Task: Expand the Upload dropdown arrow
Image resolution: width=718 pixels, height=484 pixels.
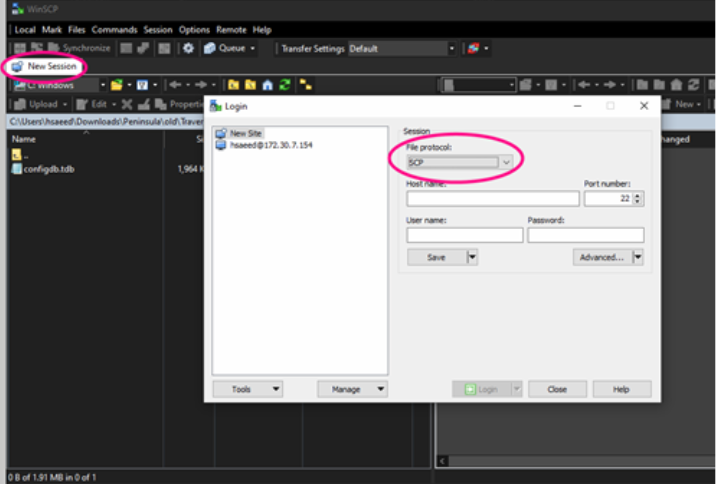Action: click(65, 105)
